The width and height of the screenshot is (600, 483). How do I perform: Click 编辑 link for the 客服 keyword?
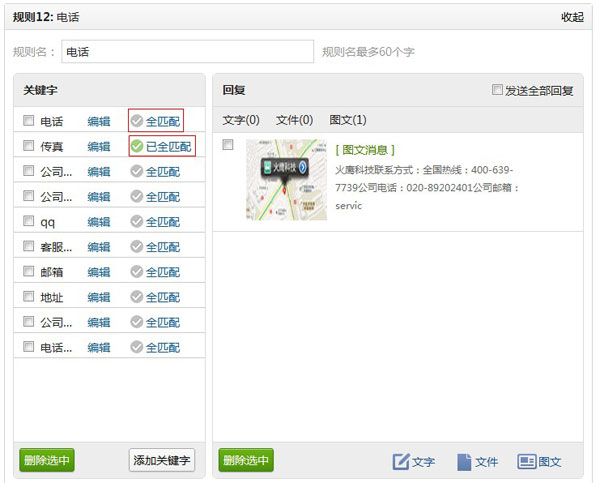pos(99,247)
